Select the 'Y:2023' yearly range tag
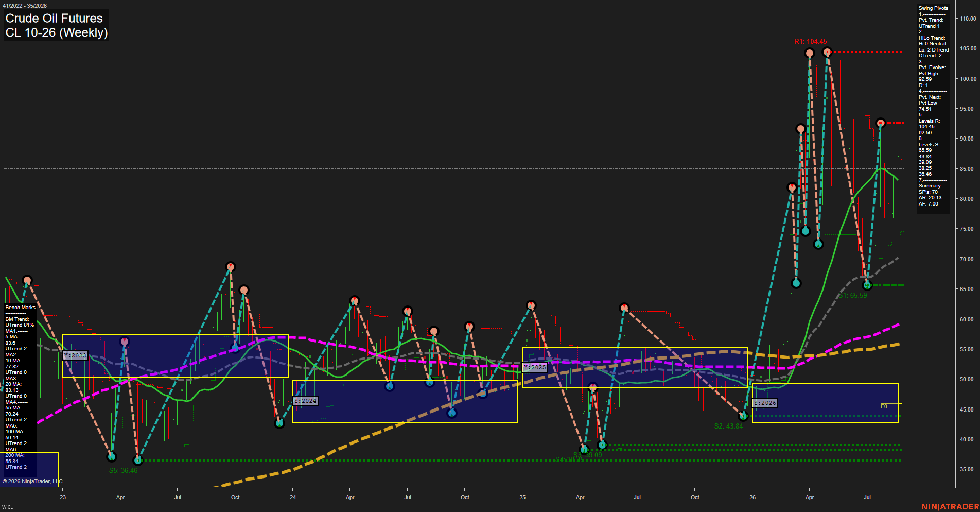This screenshot has width=980, height=512. click(x=75, y=355)
